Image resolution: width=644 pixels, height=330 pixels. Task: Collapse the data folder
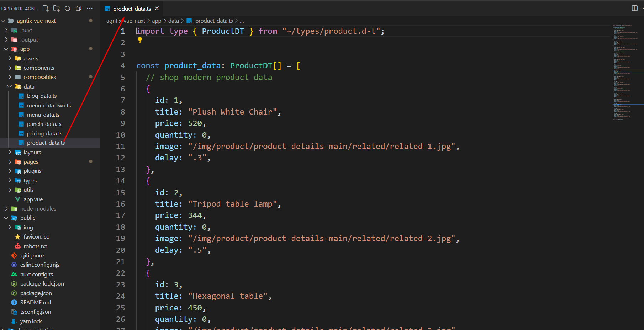(29, 87)
